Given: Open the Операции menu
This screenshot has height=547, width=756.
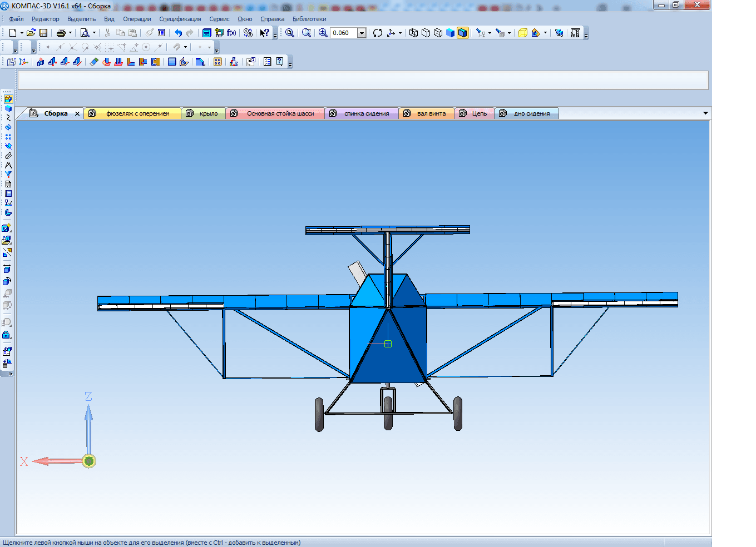Looking at the screenshot, I should [137, 19].
